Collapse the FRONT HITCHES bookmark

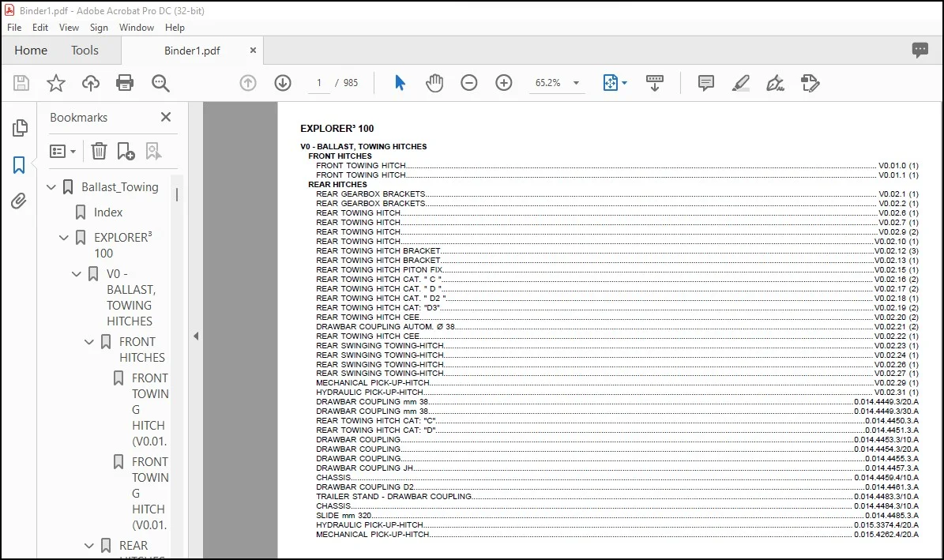[89, 342]
